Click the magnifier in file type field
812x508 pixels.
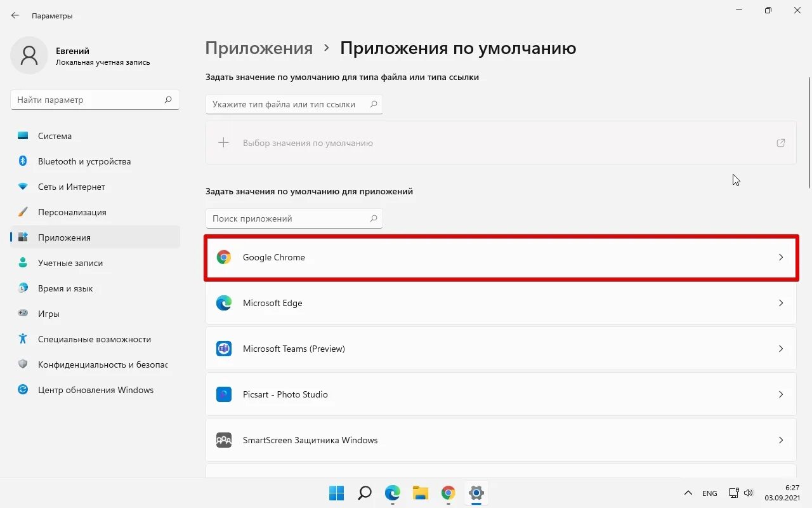374,104
